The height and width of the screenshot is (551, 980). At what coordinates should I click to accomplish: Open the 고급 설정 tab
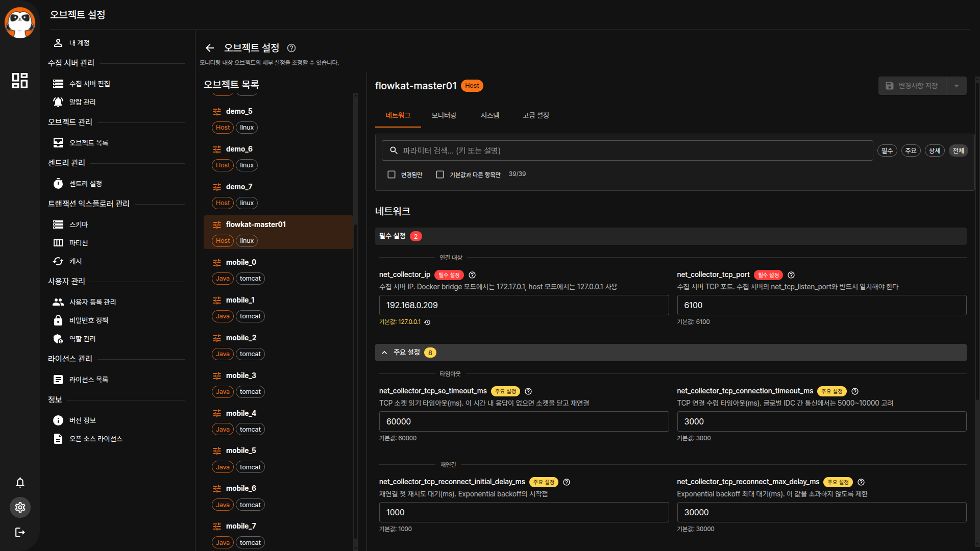click(535, 115)
